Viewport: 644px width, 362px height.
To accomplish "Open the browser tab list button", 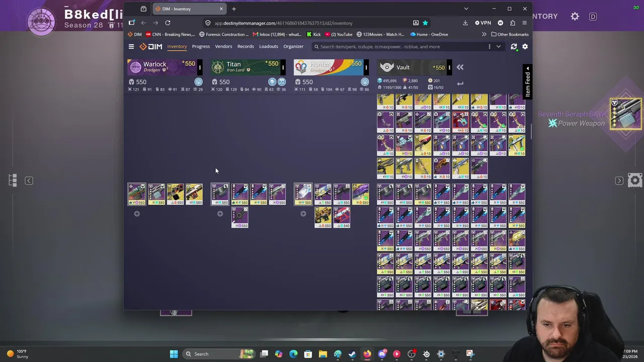I will pos(143,9).
